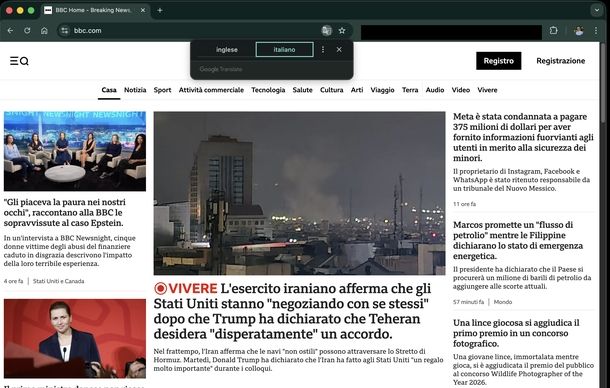The image size is (610, 388).
Task: Click the '57 minuti fa' timestamp
Action: (468, 302)
